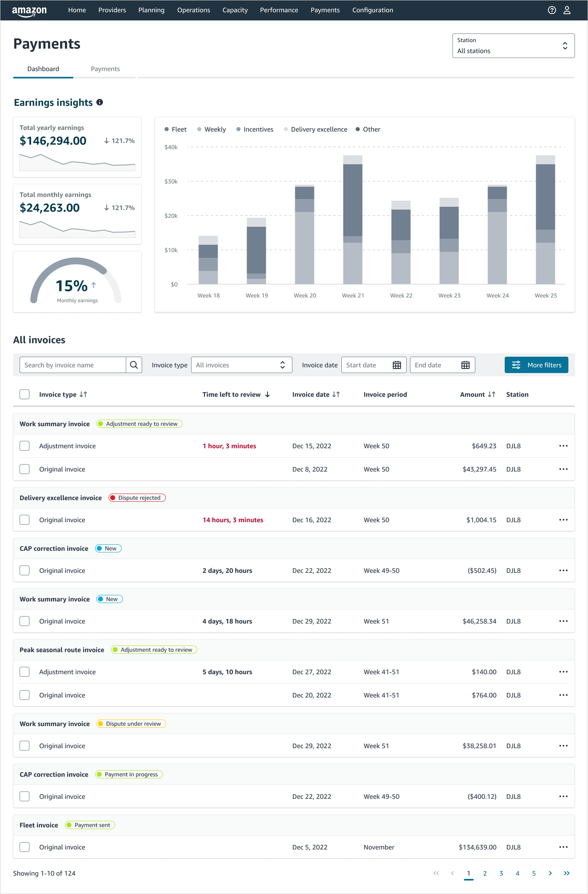Open the Configuration menu
The image size is (588, 894).
click(x=373, y=10)
